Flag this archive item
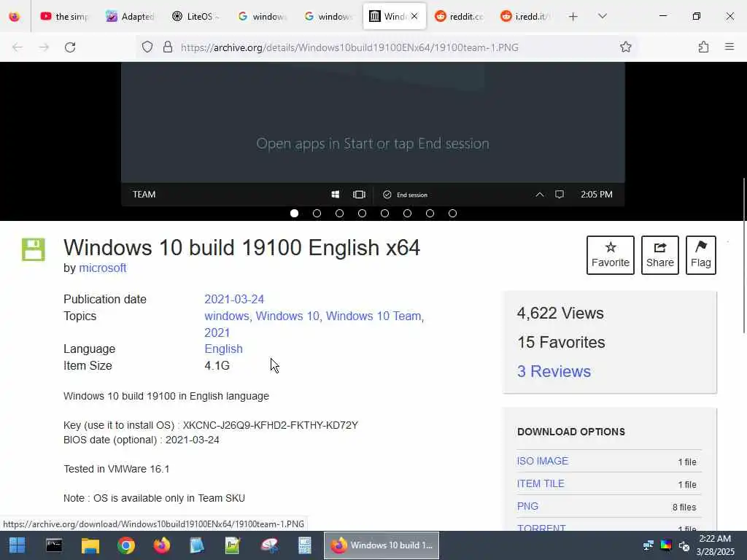Image resolution: width=747 pixels, height=560 pixels. 701,254
